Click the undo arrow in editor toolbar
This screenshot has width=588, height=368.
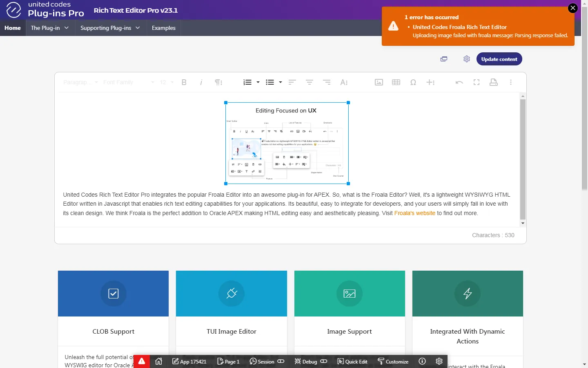tap(459, 82)
